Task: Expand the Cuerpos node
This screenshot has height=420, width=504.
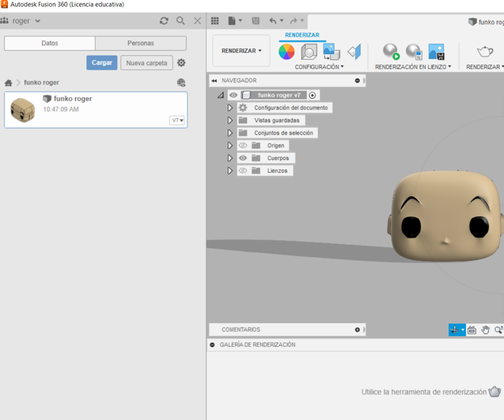Action: 230,158
